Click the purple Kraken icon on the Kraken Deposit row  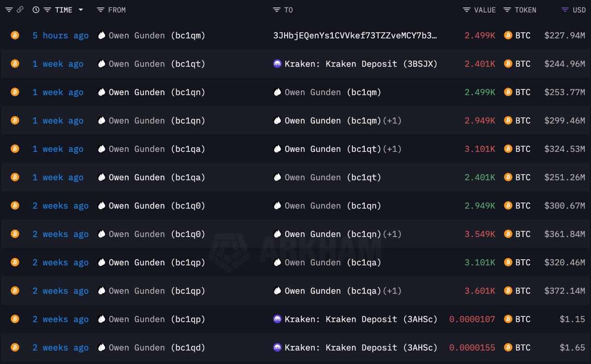[278, 64]
